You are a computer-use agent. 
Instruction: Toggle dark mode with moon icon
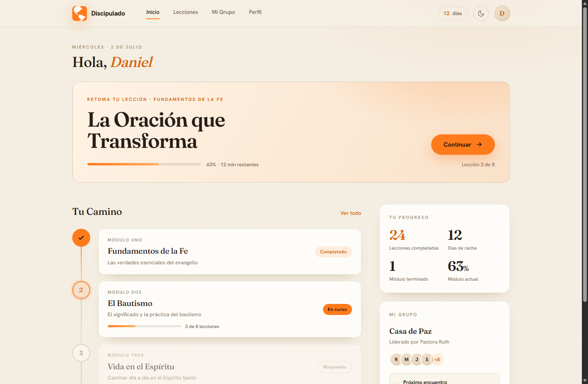[481, 13]
